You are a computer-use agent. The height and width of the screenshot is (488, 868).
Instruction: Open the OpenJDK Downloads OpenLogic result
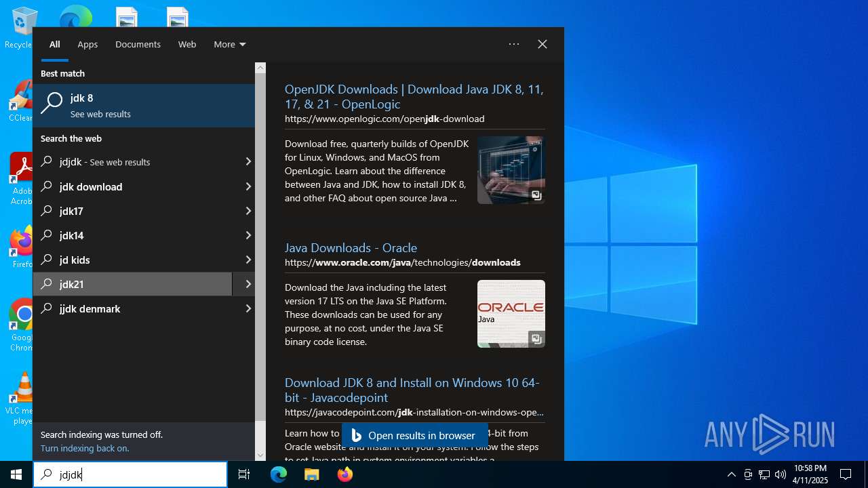click(x=414, y=97)
